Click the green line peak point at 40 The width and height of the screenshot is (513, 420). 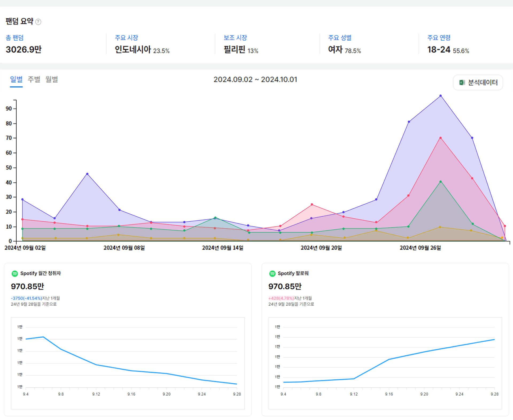tap(441, 182)
